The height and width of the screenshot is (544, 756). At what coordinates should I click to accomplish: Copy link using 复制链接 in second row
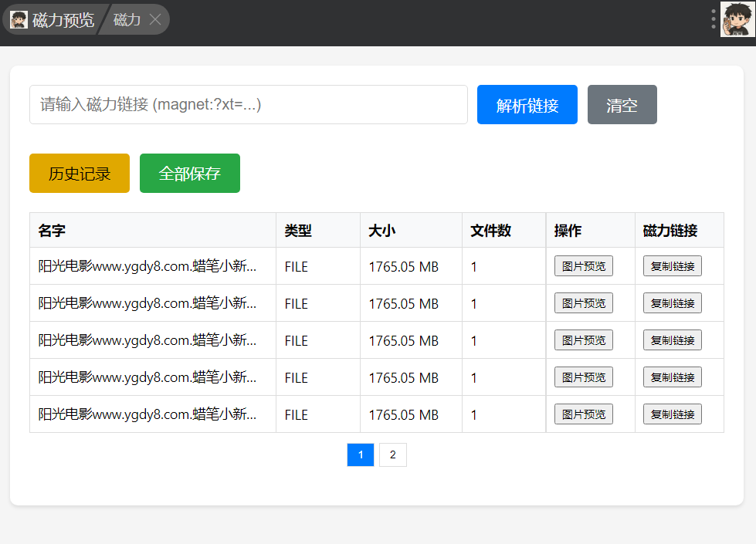click(672, 303)
